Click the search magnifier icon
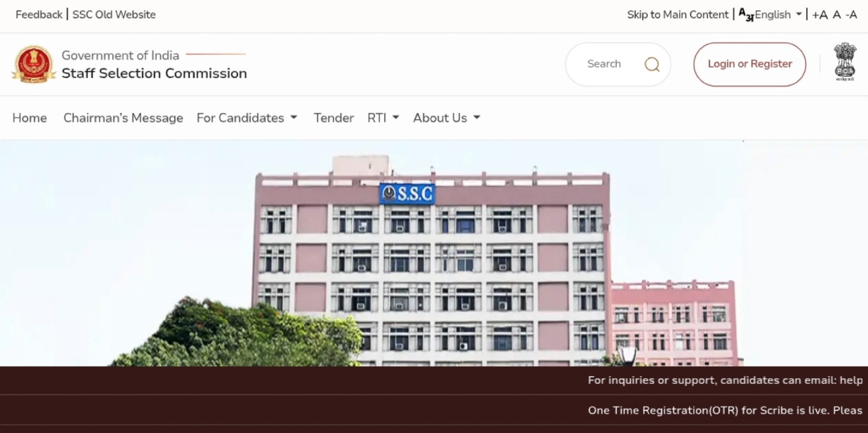The width and height of the screenshot is (868, 433). click(652, 64)
